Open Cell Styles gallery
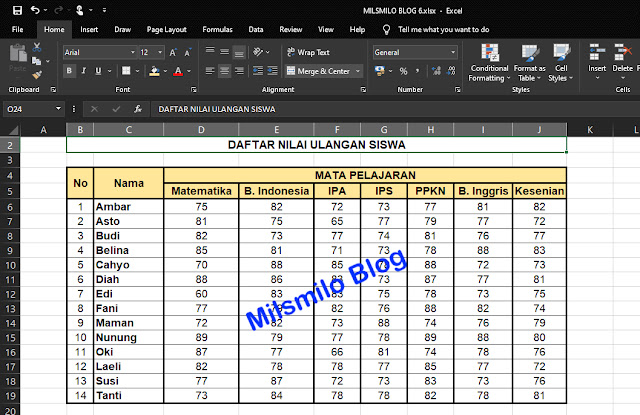The width and height of the screenshot is (640, 415). [561, 62]
